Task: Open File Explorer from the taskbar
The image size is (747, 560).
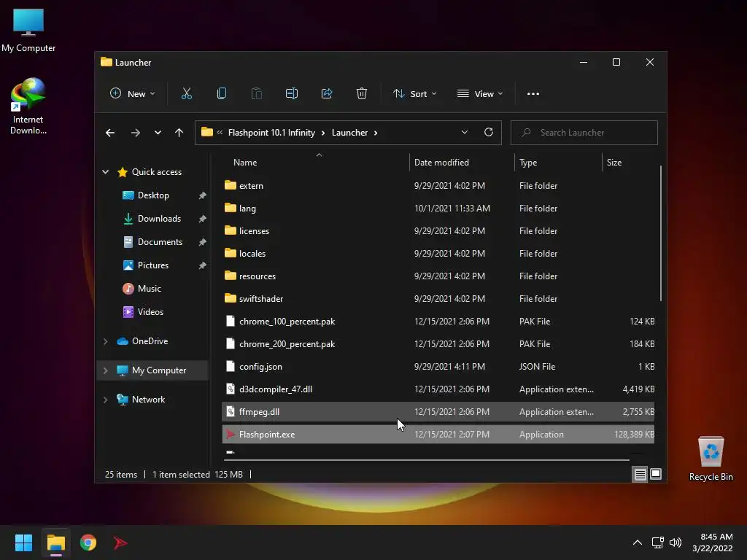Action: pyautogui.click(x=55, y=542)
